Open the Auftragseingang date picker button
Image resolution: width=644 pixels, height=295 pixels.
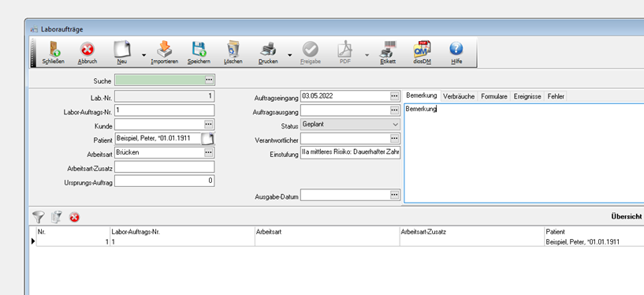395,95
